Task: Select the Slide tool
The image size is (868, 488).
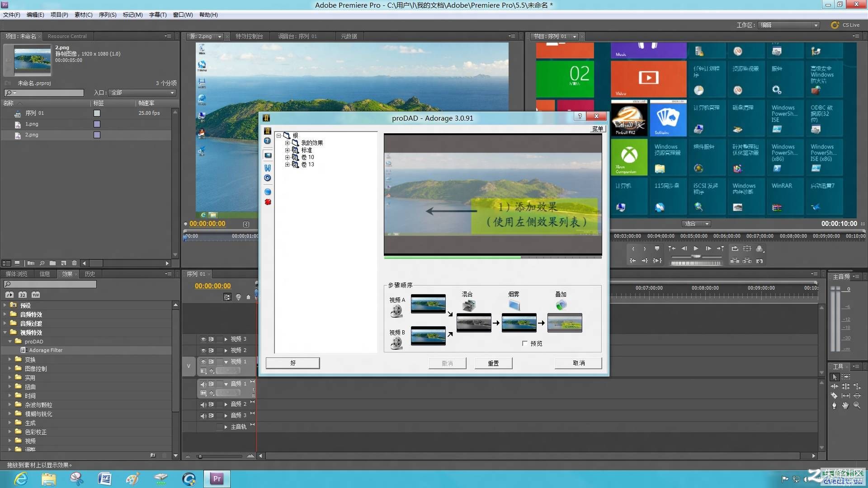Action: pos(857,396)
